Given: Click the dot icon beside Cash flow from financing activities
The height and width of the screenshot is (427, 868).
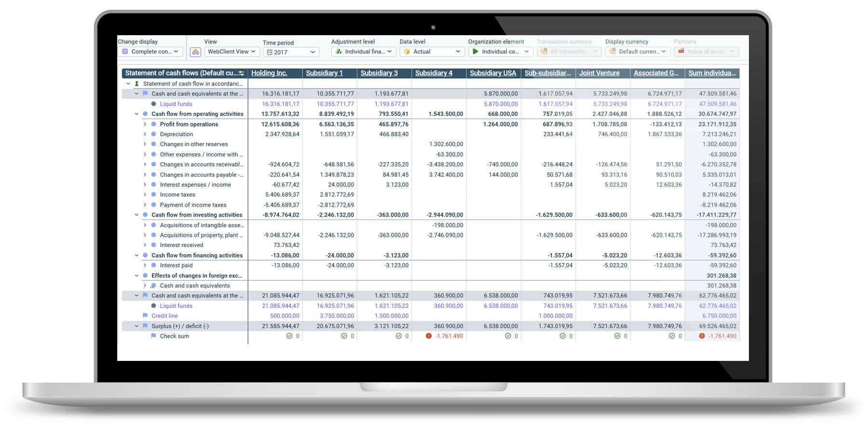Looking at the screenshot, I should 145,255.
